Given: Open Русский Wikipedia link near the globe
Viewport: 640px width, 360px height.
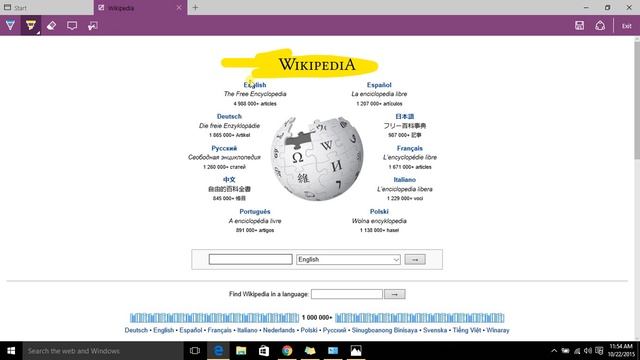Looking at the screenshot, I should pyautogui.click(x=224, y=148).
